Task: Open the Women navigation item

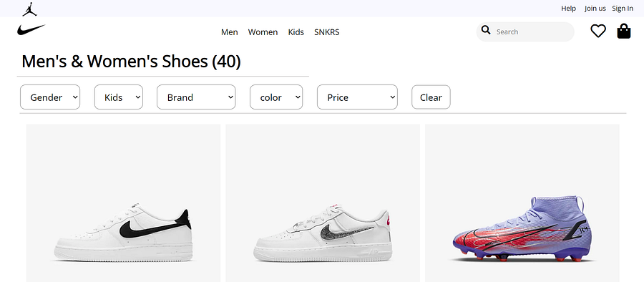Action: (263, 32)
